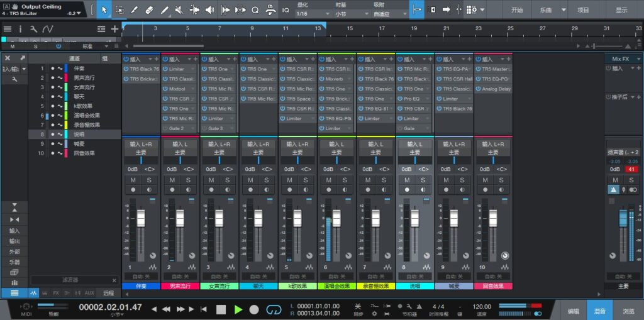
Task: Select the Paint (pencil) tool
Action: click(x=165, y=10)
